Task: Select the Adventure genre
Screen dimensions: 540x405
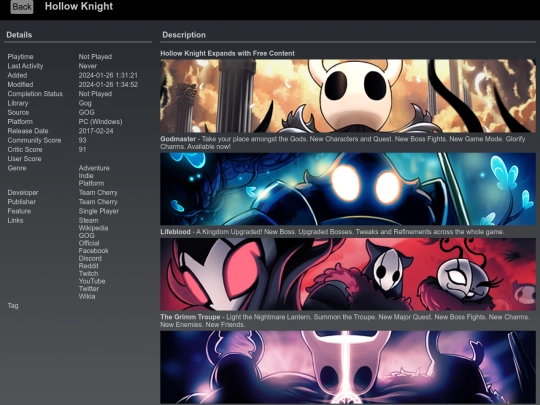Action: tap(94, 168)
